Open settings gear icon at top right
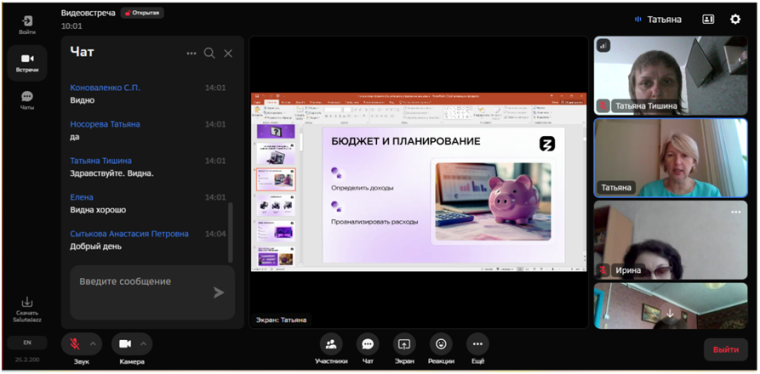Screen dimensions: 760x374 click(x=735, y=19)
